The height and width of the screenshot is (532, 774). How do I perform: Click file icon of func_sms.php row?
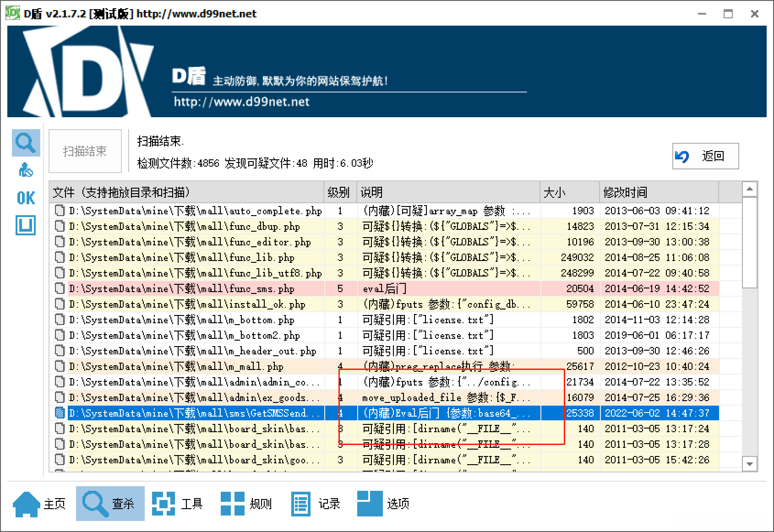coord(60,288)
